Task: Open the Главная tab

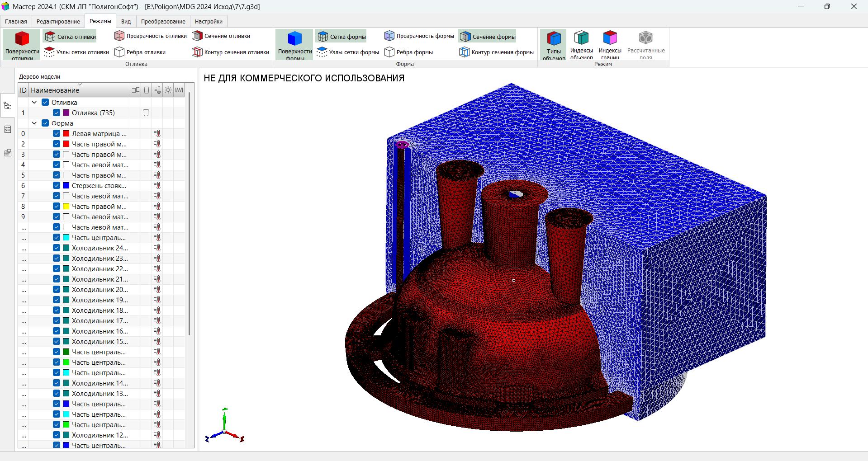Action: click(16, 21)
